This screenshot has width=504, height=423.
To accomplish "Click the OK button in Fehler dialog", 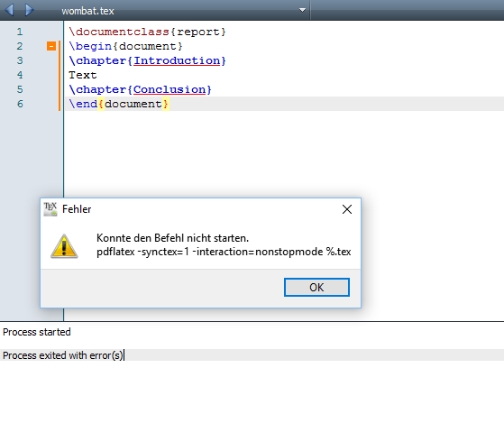I will pyautogui.click(x=316, y=287).
